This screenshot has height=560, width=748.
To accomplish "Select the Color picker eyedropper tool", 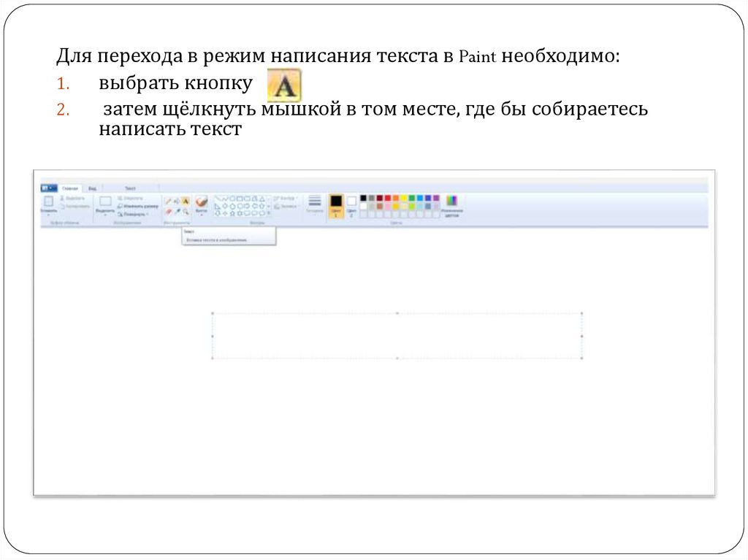I will (177, 212).
